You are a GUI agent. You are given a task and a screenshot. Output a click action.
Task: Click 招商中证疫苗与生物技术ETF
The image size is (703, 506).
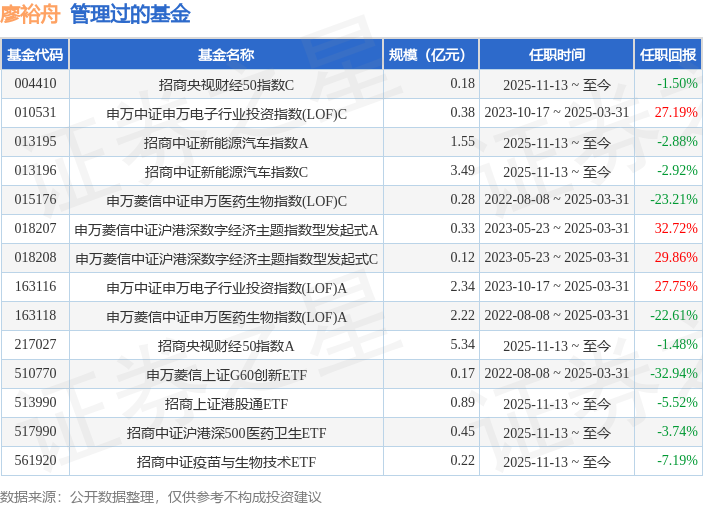click(226, 462)
